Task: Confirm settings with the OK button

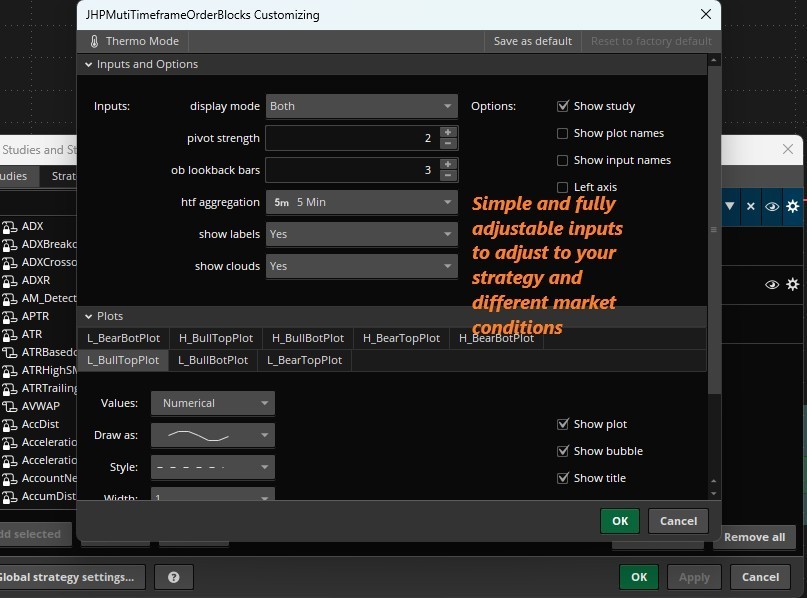Action: coord(619,521)
